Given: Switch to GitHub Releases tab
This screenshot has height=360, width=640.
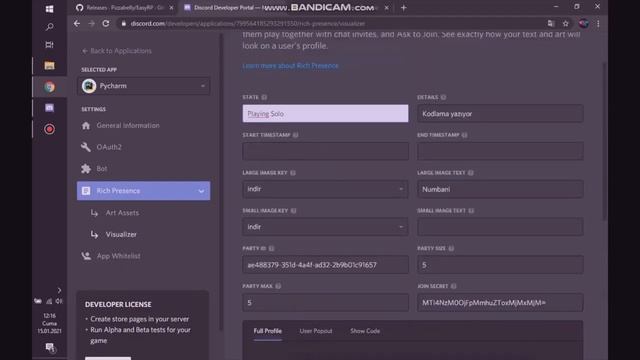Looking at the screenshot, I should (124, 8).
